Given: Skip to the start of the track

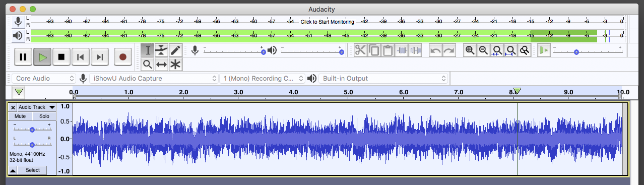Looking at the screenshot, I should click(x=81, y=57).
